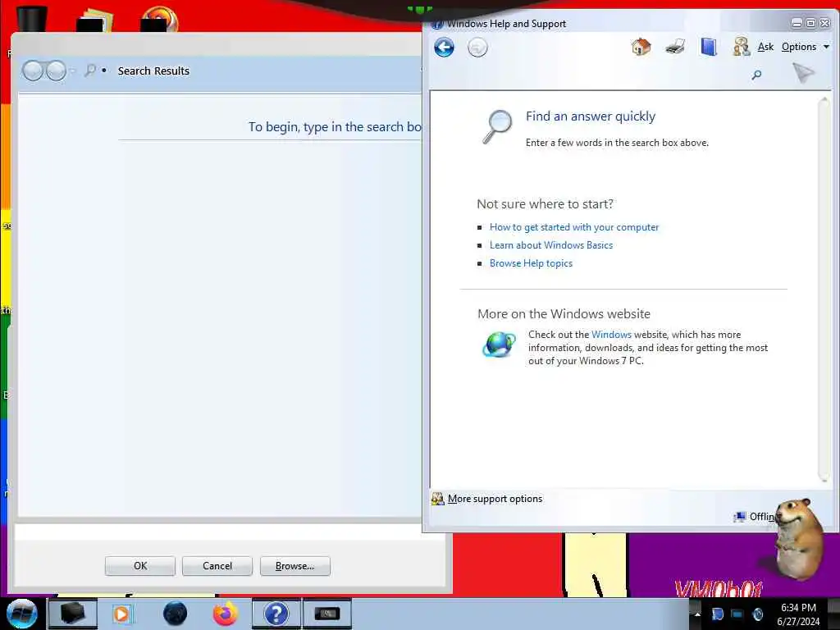The width and height of the screenshot is (840, 630).
Task: Click the black hat desktop icon
Action: tap(31, 19)
